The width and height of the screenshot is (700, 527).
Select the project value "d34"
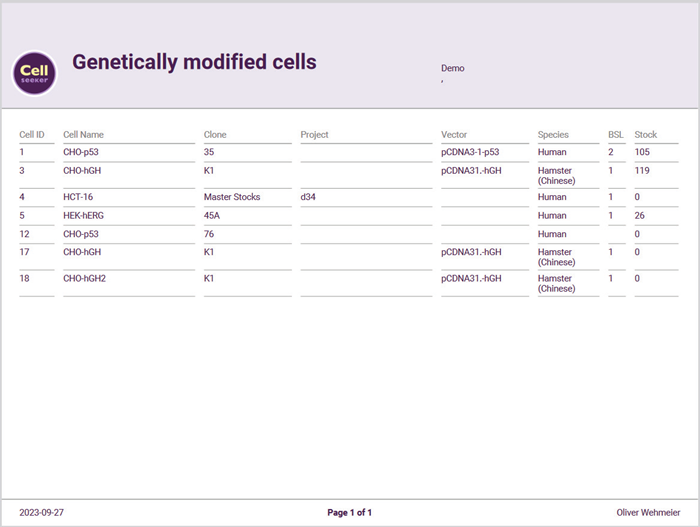point(308,197)
